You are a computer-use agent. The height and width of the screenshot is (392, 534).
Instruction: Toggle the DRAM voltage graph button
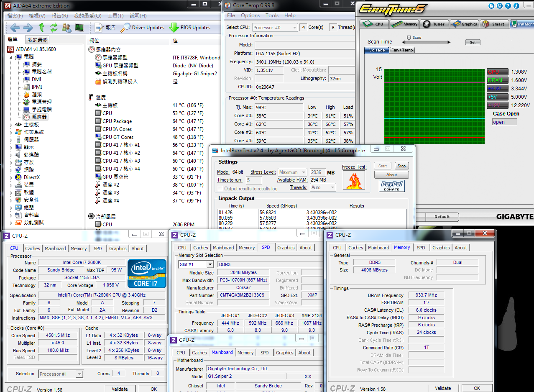(x=498, y=80)
